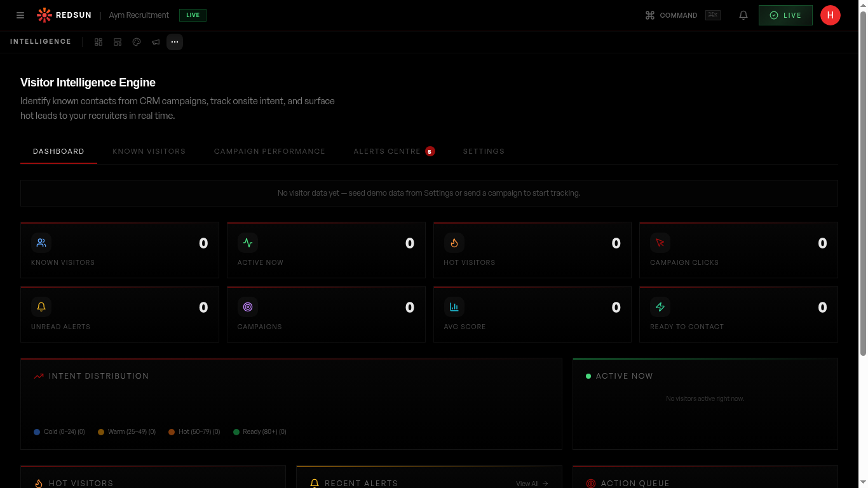Select the Hot Visitors flame icon
This screenshot has width=868, height=488.
point(454,243)
